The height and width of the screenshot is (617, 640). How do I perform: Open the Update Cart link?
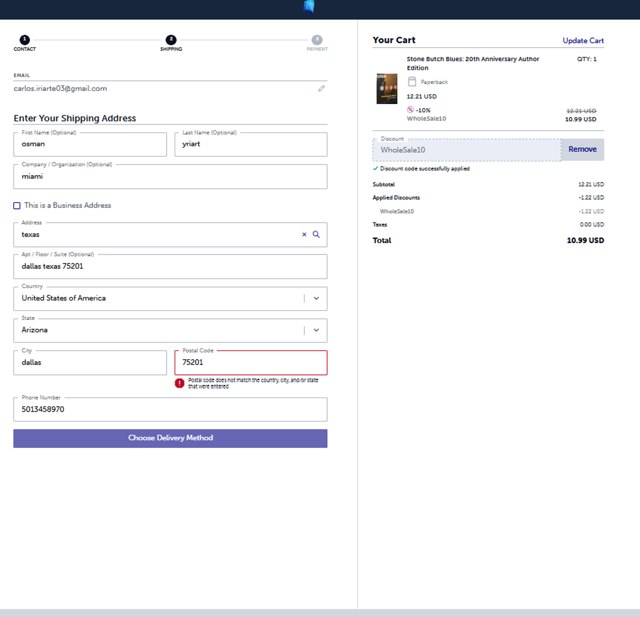coord(583,41)
